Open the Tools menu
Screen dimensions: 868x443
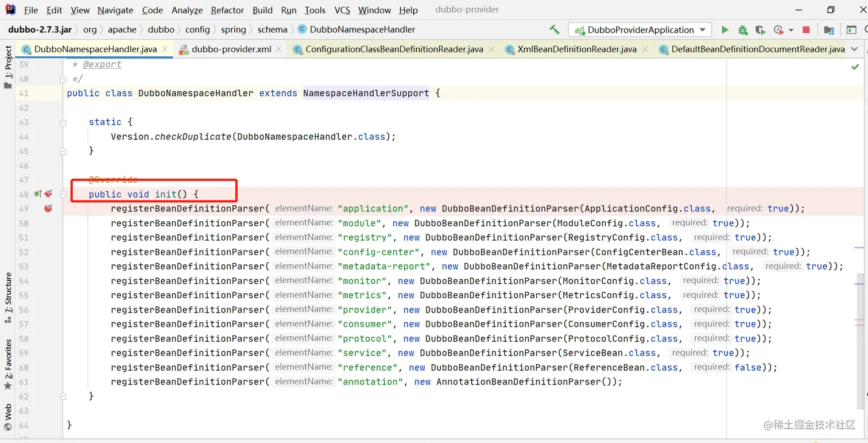coord(315,10)
